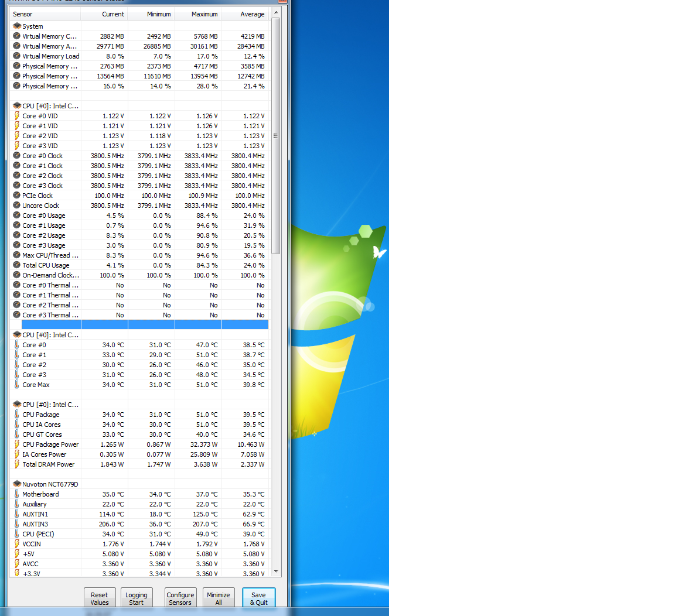Click the Total CPU Usage gauge icon
The image size is (675, 616).
pos(17,265)
